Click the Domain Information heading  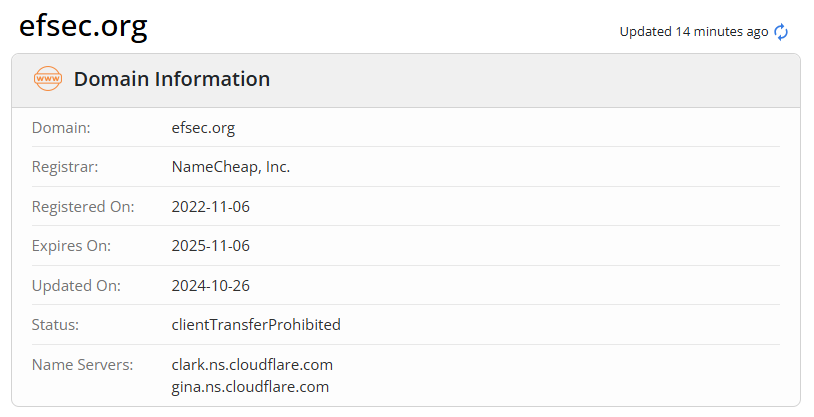pos(172,79)
